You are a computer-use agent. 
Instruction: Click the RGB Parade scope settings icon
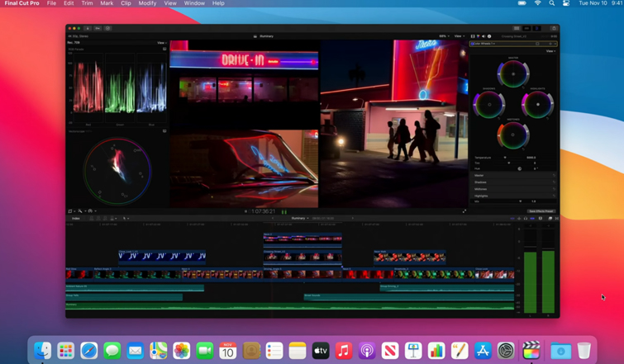[x=164, y=50]
